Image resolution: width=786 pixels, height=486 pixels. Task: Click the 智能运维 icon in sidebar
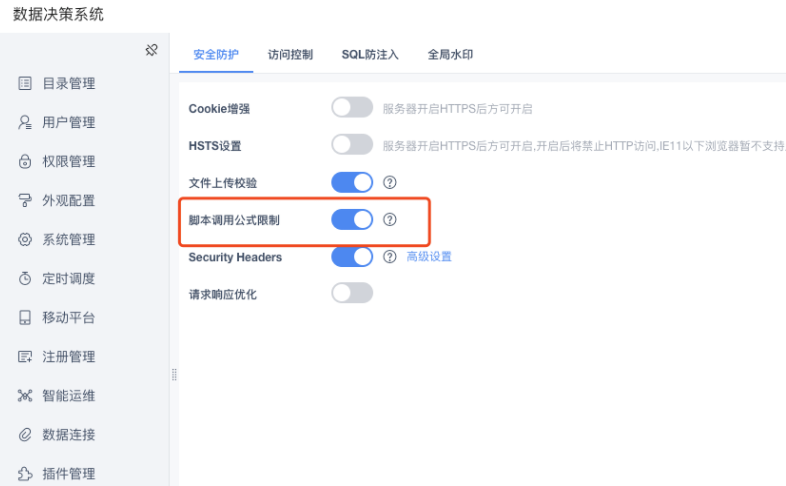coord(25,396)
